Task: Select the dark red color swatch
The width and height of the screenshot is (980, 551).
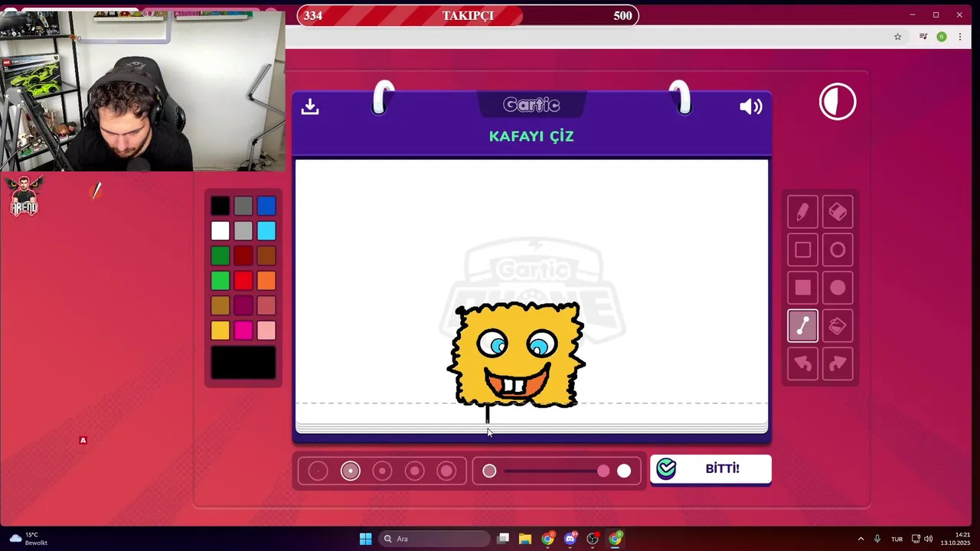Action: pyautogui.click(x=243, y=256)
